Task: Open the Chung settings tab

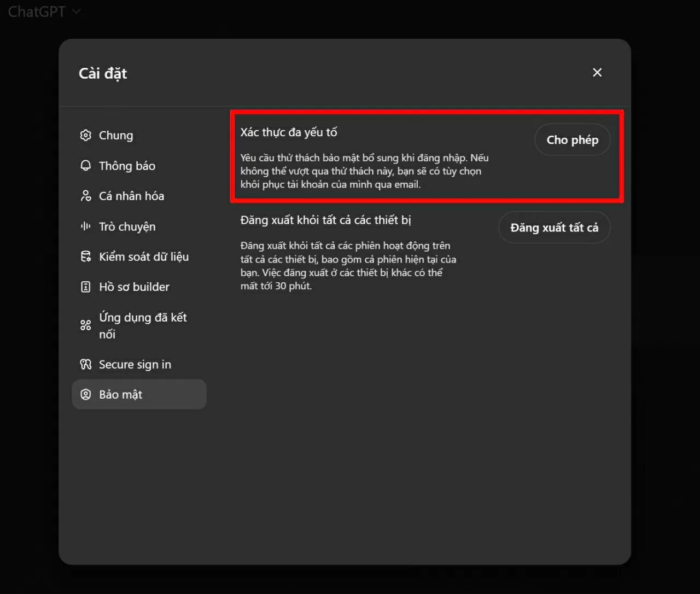Action: (116, 135)
